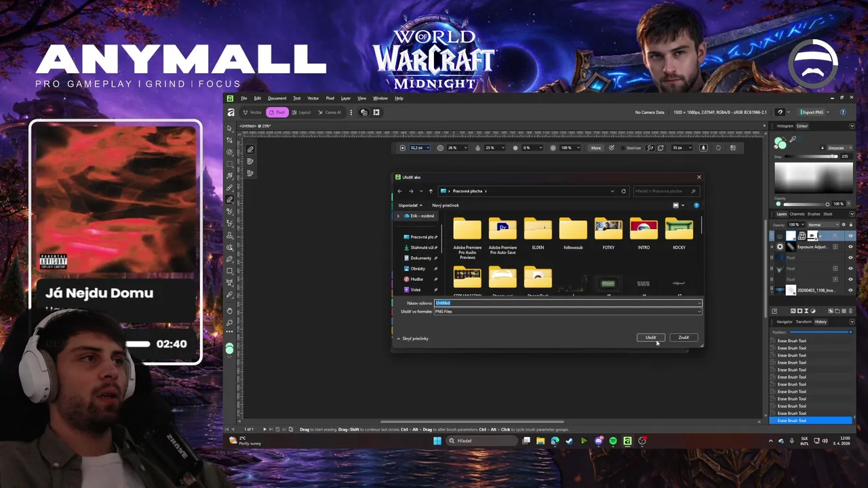The width and height of the screenshot is (868, 488).
Task: Select the Artistic Text tool
Action: [229, 283]
